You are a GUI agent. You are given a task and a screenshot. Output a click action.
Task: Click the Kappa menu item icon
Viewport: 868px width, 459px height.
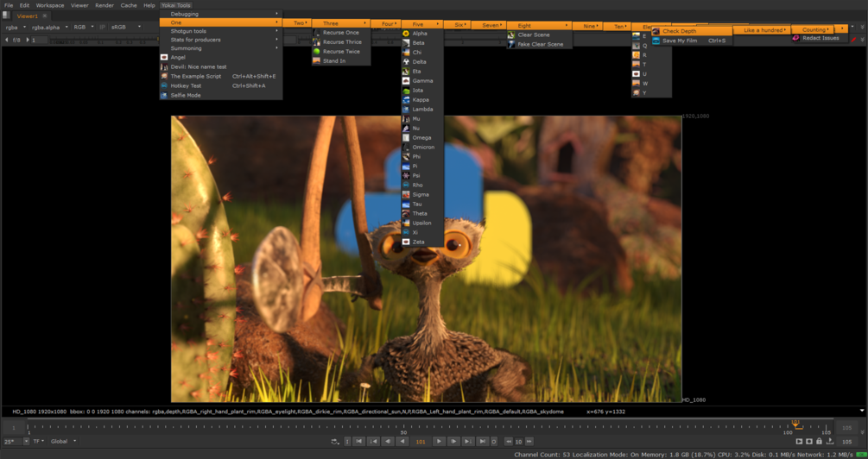coord(406,99)
